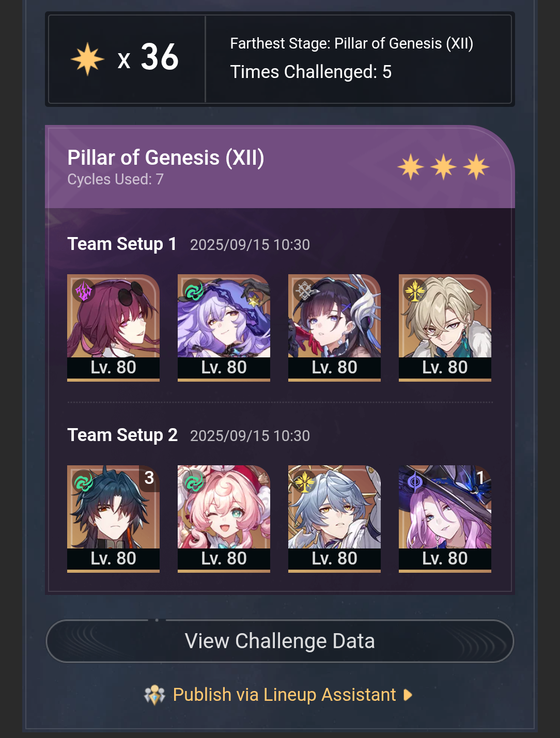Click the Lightning element icon on Kafka's portrait

coord(84,291)
